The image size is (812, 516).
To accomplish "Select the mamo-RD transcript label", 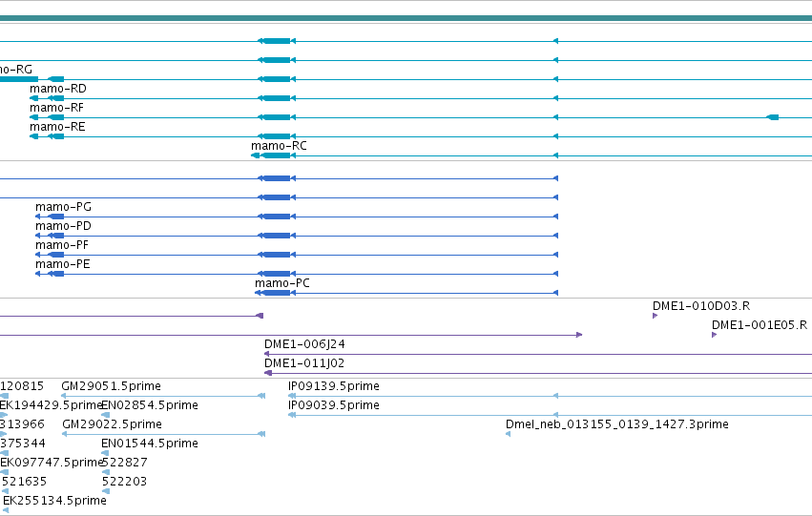I will click(x=58, y=89).
